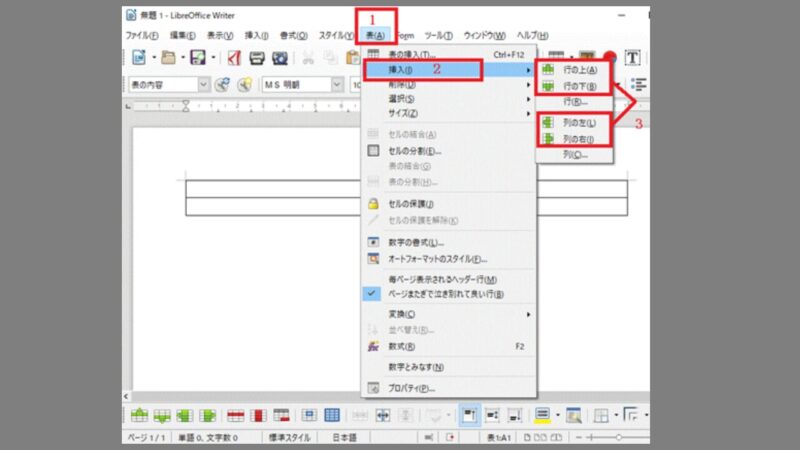Open the MS 明朝 font name dropdown arrow
The height and width of the screenshot is (450, 800).
(337, 84)
